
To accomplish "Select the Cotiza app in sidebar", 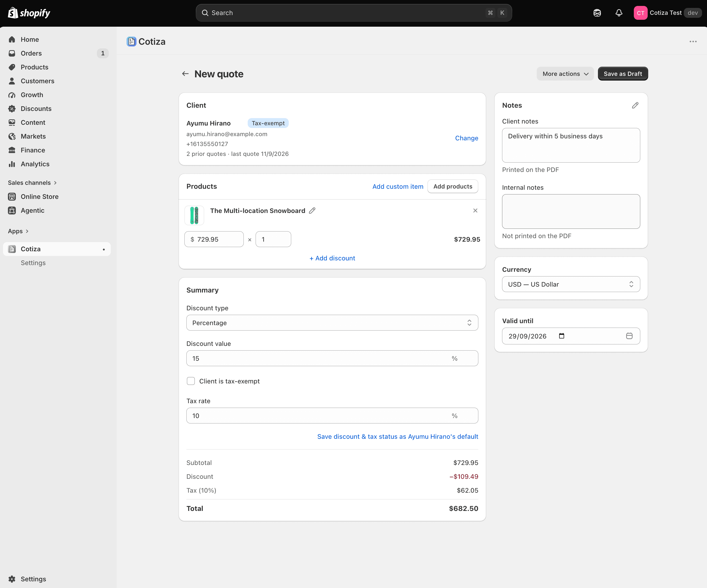I will 57,249.
